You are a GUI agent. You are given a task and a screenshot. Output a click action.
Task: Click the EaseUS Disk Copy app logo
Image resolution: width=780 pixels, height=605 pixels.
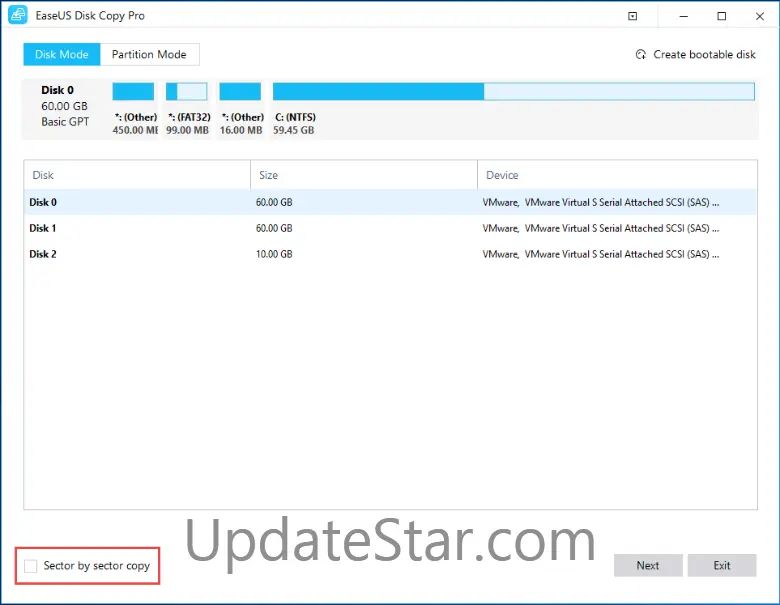[18, 15]
